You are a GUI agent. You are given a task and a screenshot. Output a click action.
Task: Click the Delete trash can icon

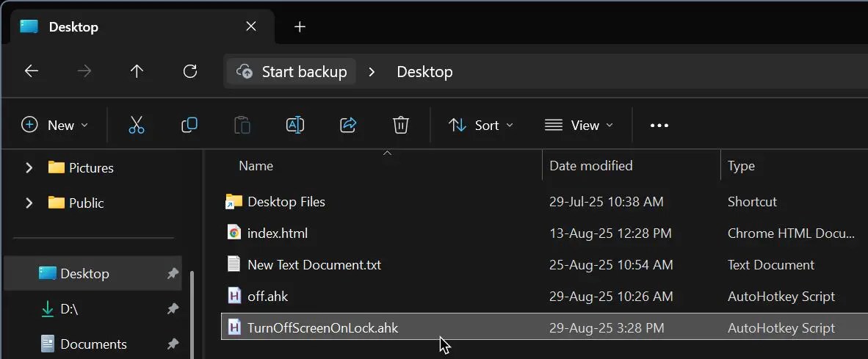point(401,125)
